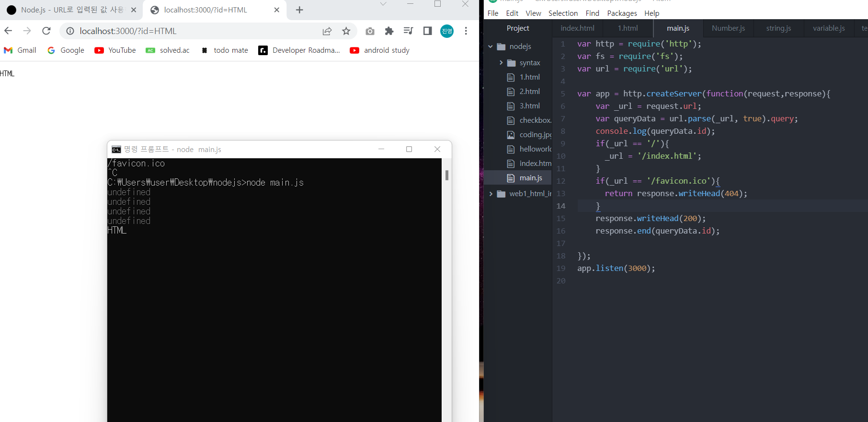
Task: Select the localhost:3000/?id=HTML tab
Action: click(x=215, y=10)
